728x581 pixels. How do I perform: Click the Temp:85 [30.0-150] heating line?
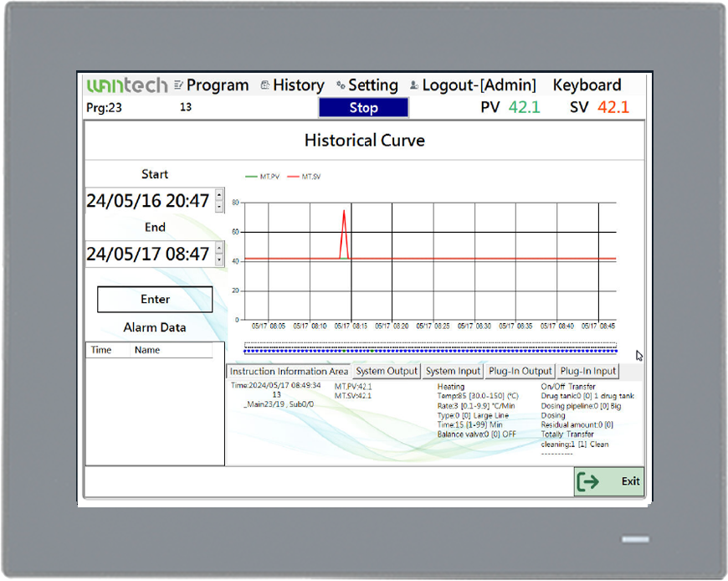[478, 396]
